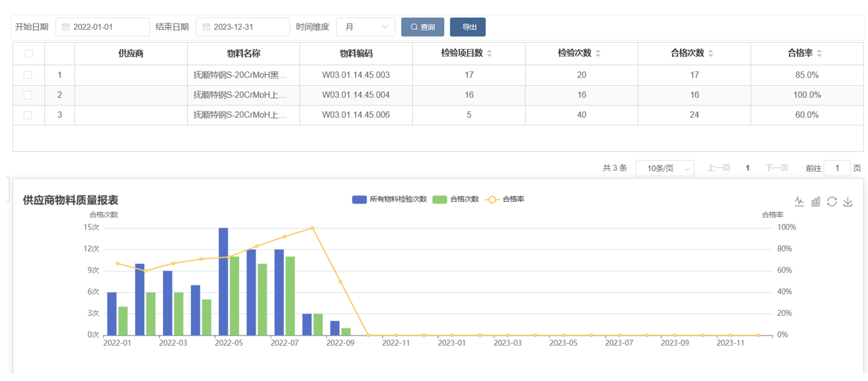Click the 60.0% pass rate cell
This screenshot has height=381, width=868.
point(807,115)
